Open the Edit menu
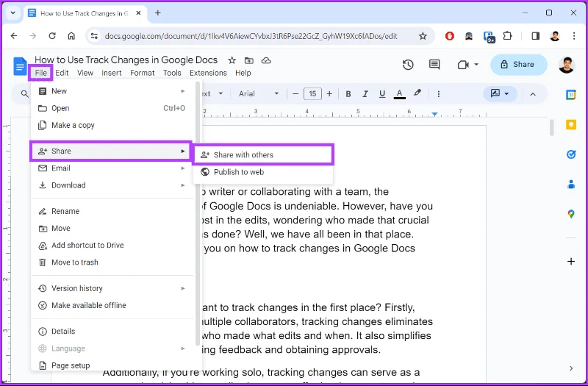 (62, 73)
